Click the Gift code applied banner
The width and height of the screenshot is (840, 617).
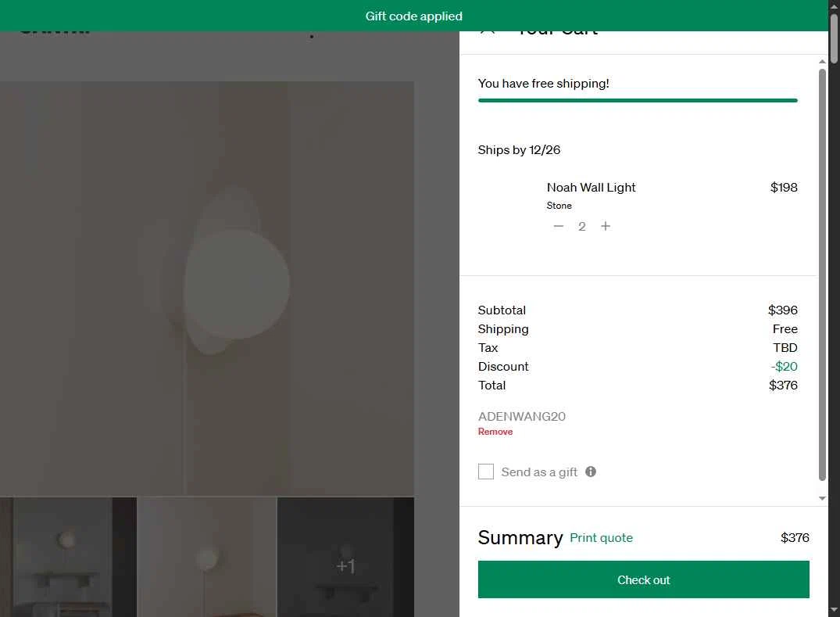tap(413, 16)
